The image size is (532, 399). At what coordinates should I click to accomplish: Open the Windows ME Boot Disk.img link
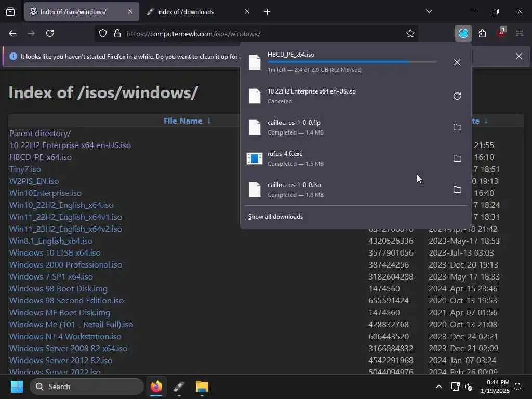tap(60, 312)
